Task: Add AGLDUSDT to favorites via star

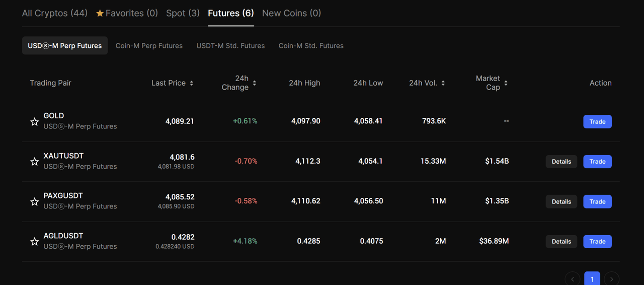Action: coord(34,242)
